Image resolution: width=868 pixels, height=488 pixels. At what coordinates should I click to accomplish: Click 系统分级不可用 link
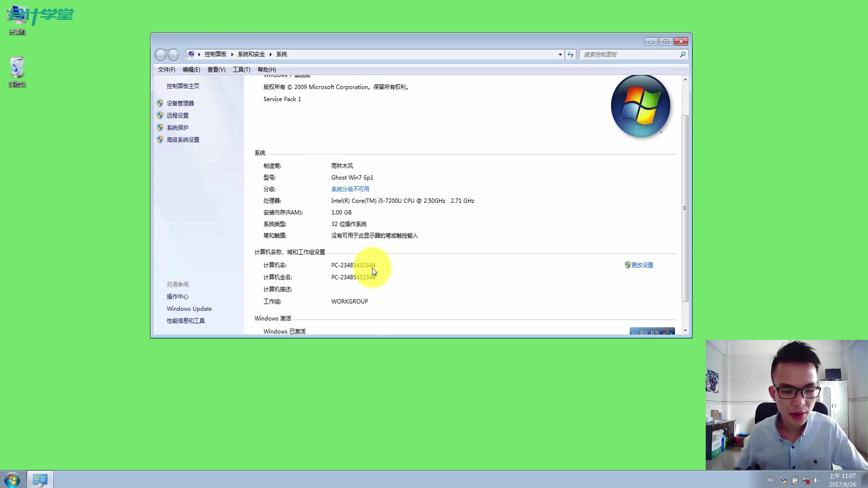point(350,189)
